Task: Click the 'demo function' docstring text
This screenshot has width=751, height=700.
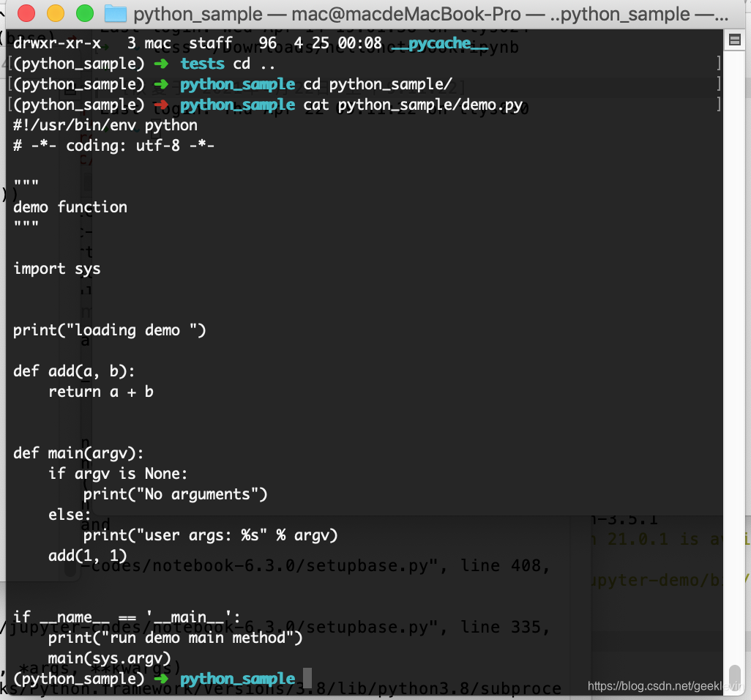Action: tap(70, 207)
